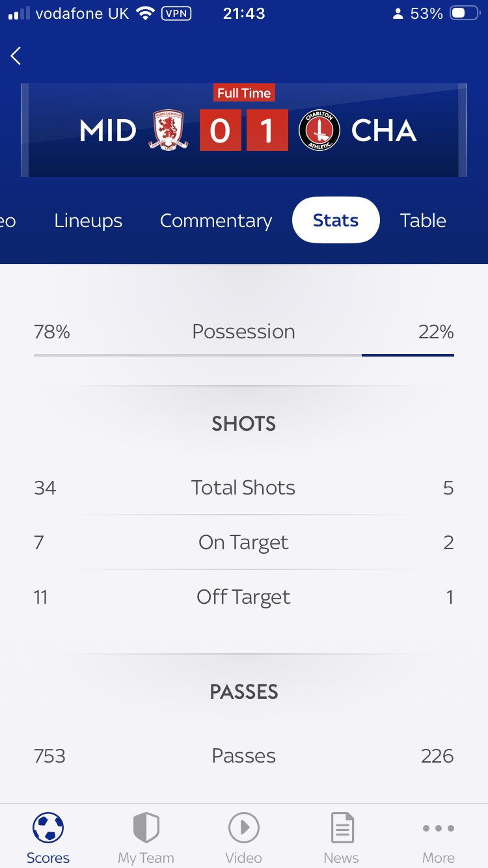Tap the Middlesbrough club crest
Image resolution: width=488 pixels, height=868 pixels.
170,131
